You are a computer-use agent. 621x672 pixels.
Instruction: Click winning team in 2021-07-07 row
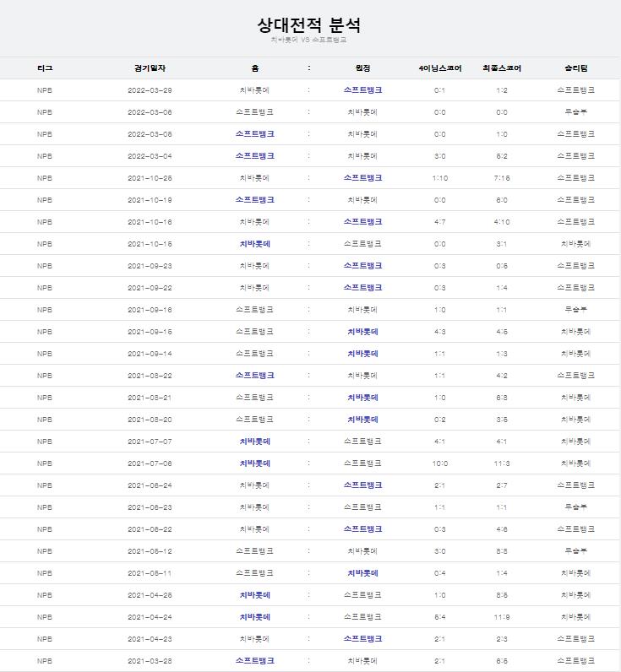pyautogui.click(x=576, y=442)
